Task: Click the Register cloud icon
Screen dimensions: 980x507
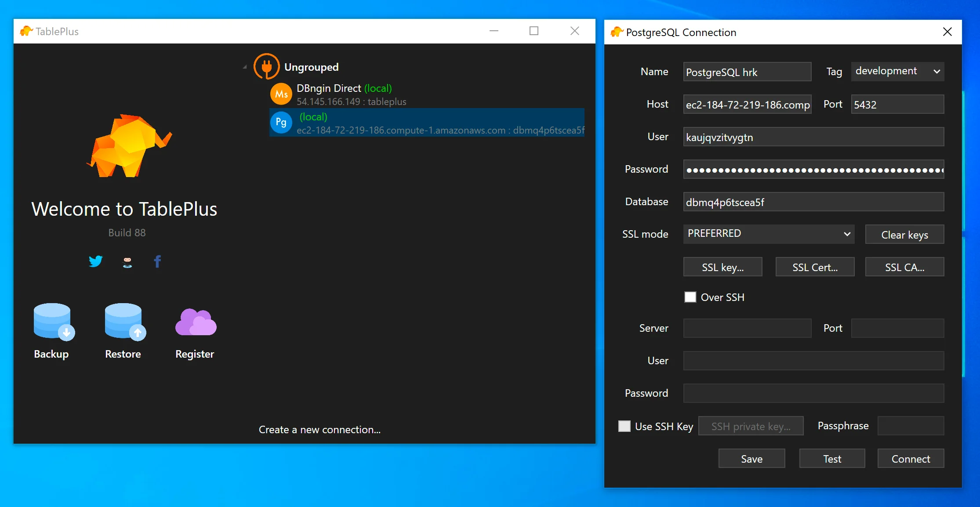Action: tap(196, 322)
